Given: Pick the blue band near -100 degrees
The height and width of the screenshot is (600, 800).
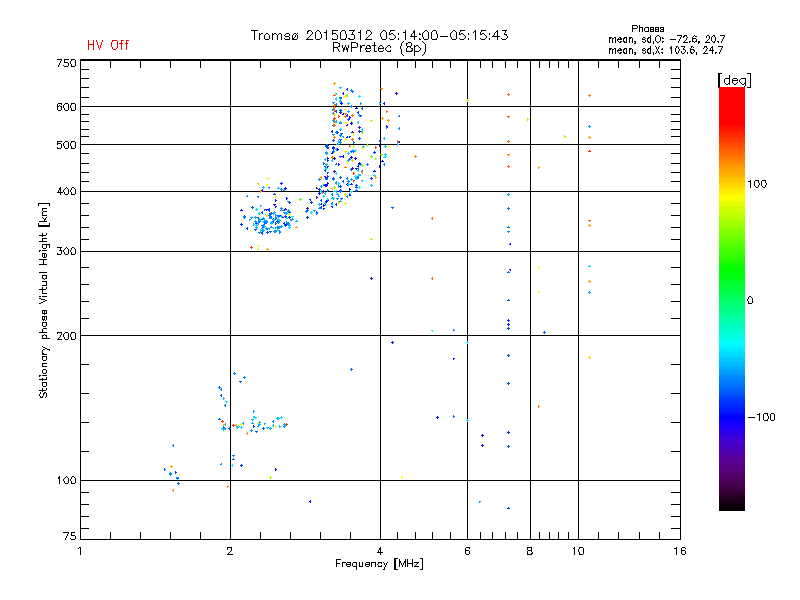Looking at the screenshot, I should (732, 415).
